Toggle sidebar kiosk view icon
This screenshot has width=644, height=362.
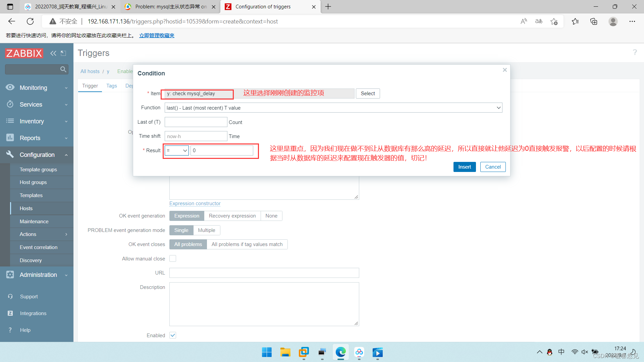point(63,53)
